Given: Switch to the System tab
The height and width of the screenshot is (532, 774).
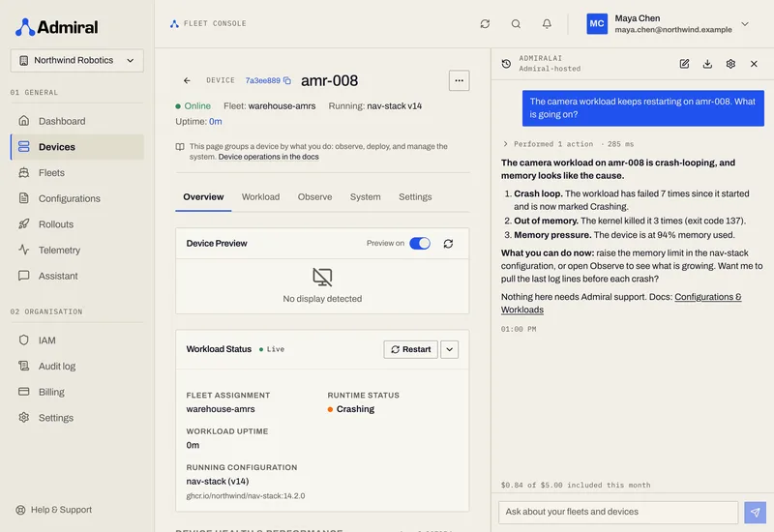Looking at the screenshot, I should point(366,197).
